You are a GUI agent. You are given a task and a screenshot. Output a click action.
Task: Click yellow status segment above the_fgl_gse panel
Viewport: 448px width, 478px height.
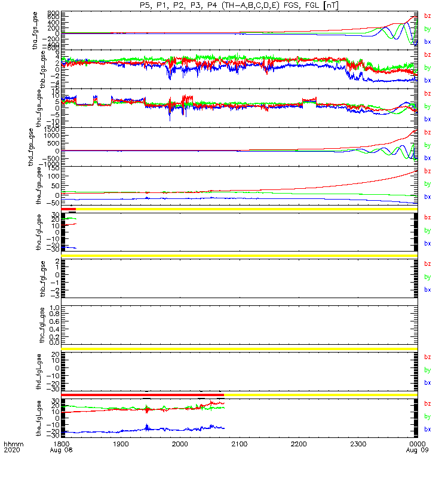pos(321,395)
